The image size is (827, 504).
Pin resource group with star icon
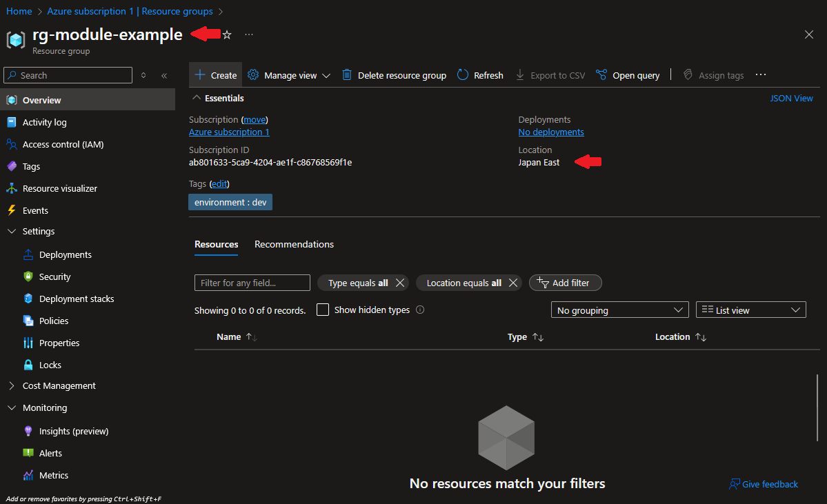(227, 34)
